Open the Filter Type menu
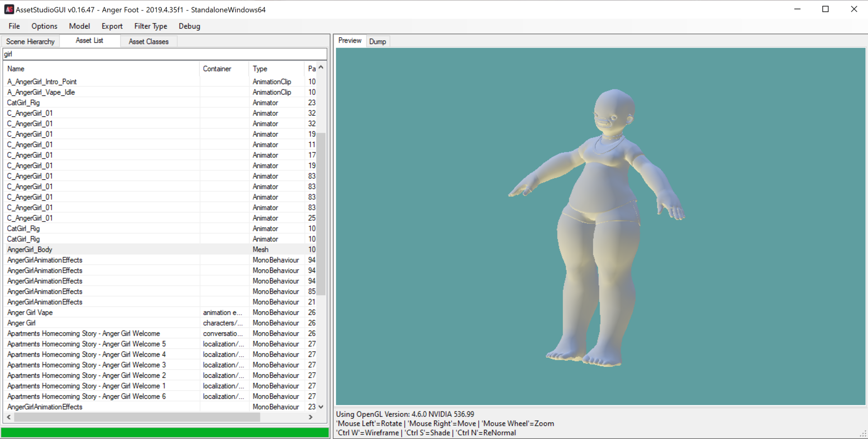This screenshot has width=868, height=439. point(151,26)
